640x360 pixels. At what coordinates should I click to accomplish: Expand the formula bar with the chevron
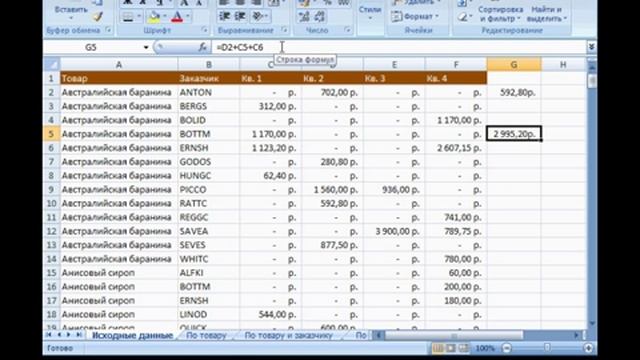591,47
